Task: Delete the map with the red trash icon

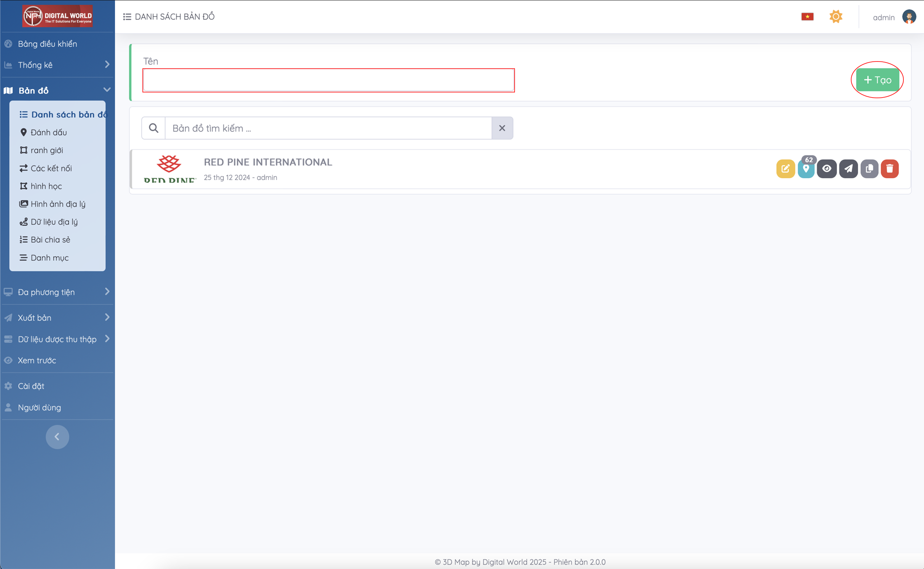Action: click(890, 168)
